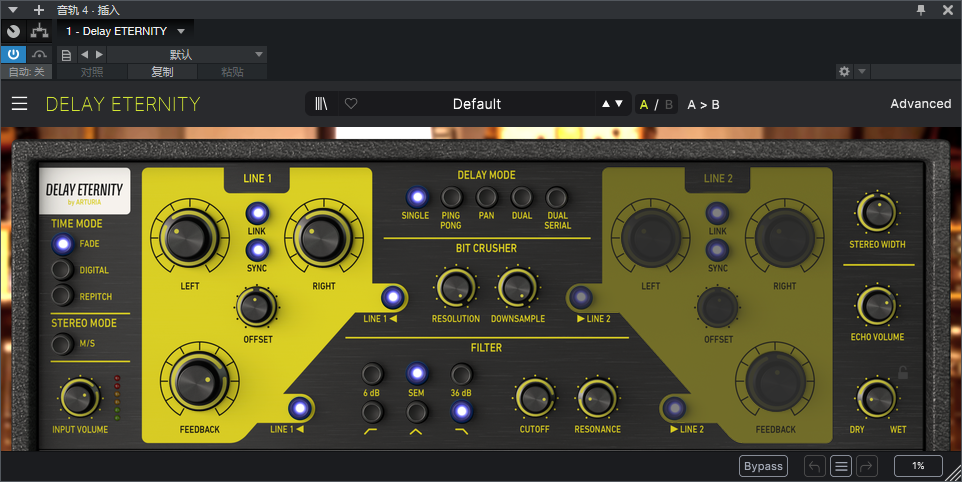The height and width of the screenshot is (482, 962).
Task: Click the Bypass button
Action: pyautogui.click(x=763, y=466)
